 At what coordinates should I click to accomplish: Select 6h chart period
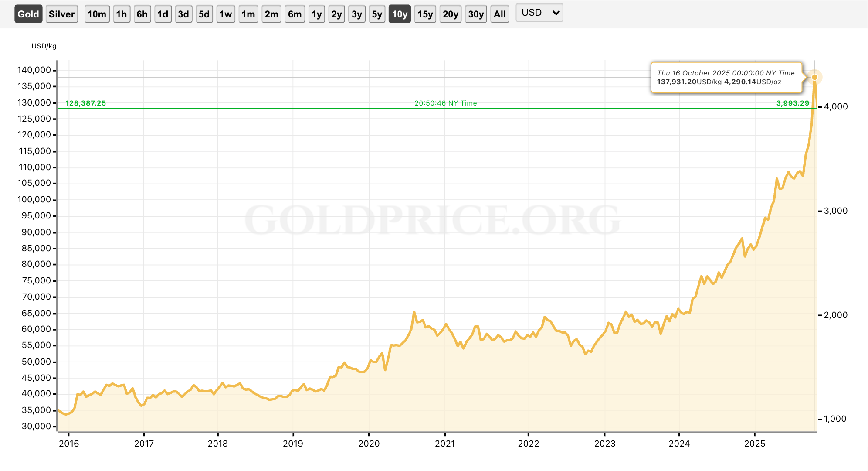142,14
